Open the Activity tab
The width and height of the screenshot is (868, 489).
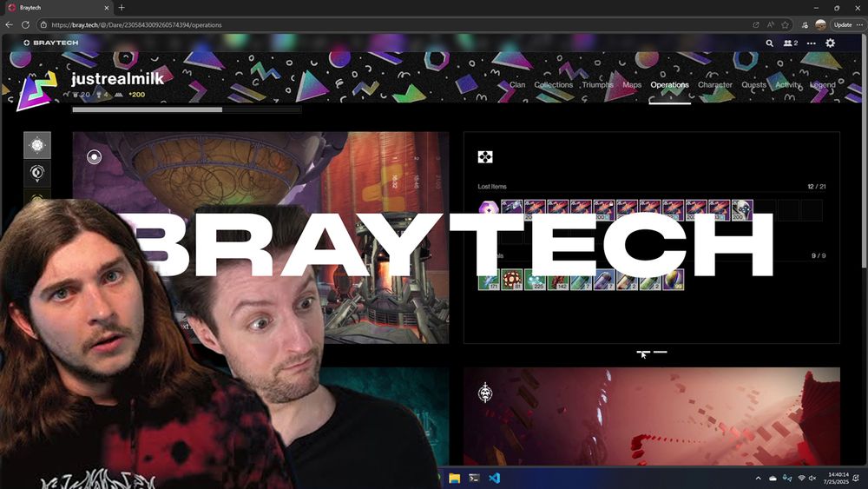788,85
